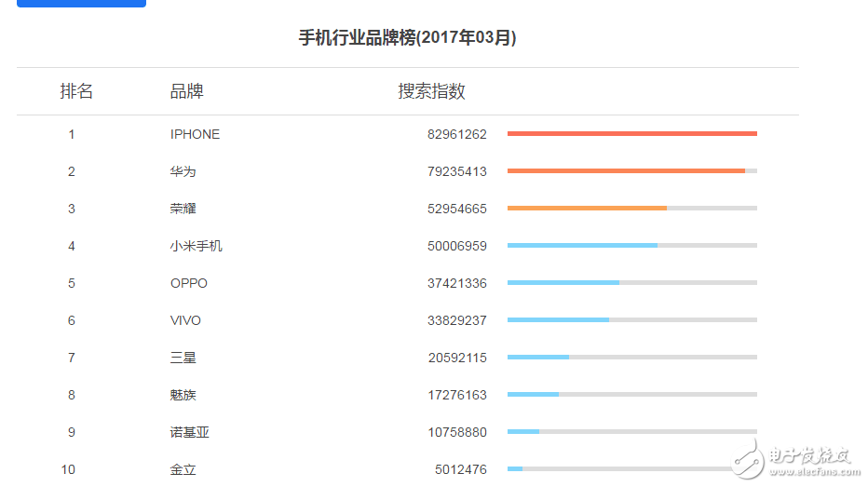Click the 荣耀 brand name

(x=183, y=209)
